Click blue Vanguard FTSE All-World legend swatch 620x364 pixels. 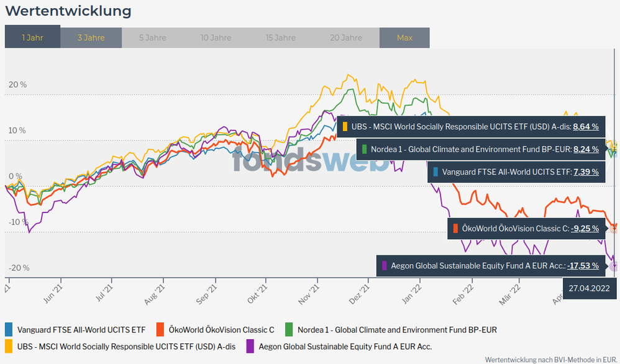point(9,330)
